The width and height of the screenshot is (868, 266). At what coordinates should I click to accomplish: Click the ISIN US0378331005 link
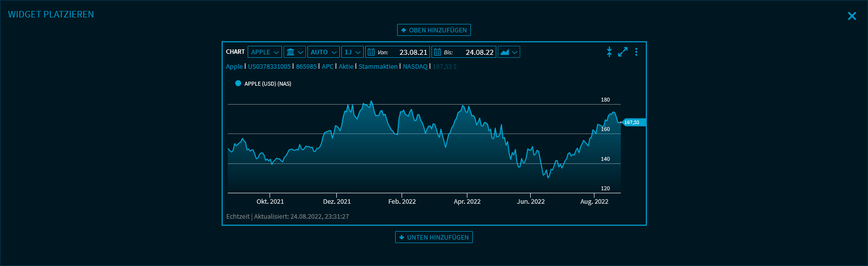coord(269,67)
